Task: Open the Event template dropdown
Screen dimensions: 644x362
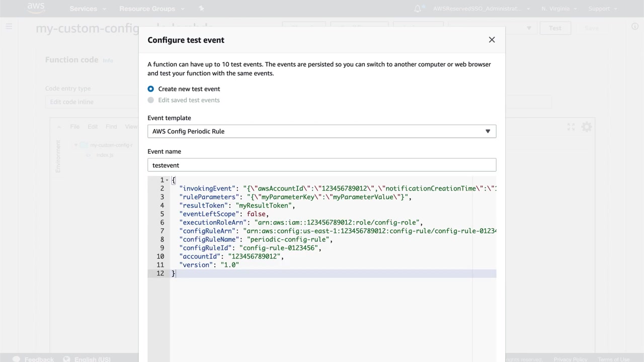Action: pos(321,131)
